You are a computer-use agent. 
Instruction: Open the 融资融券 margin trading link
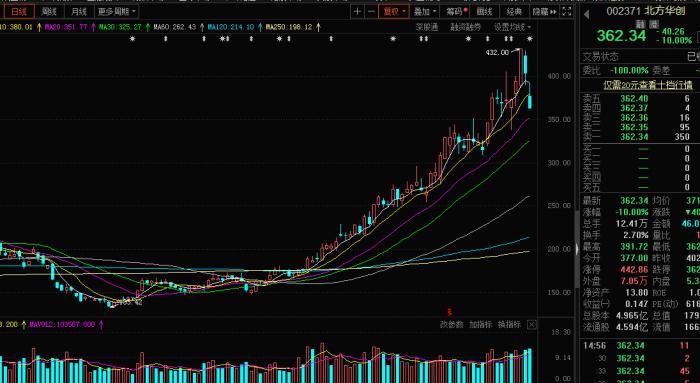[x=466, y=27]
